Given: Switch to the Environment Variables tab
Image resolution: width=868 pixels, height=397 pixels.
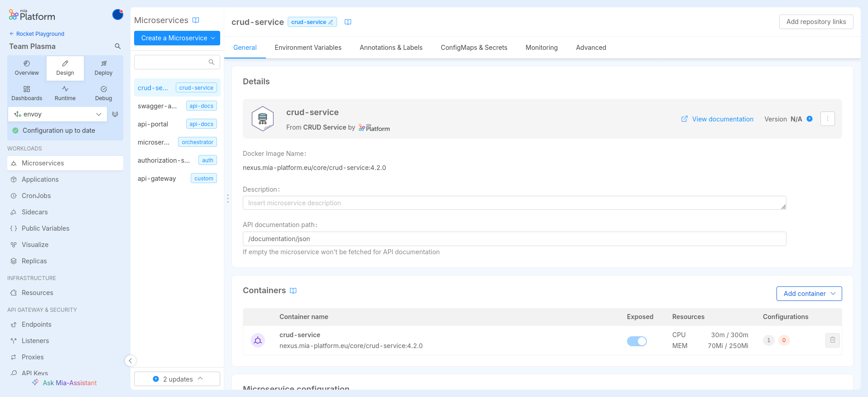Looking at the screenshot, I should pos(308,48).
